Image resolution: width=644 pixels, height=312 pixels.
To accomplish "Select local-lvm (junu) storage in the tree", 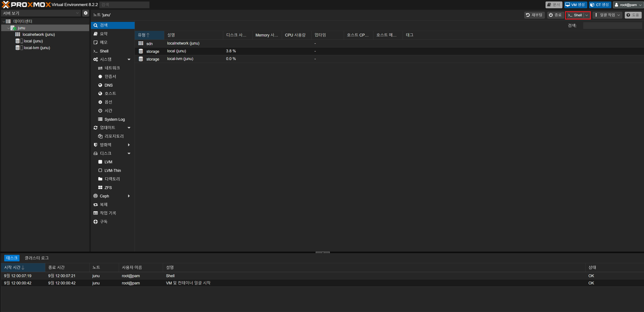I will click(37, 48).
